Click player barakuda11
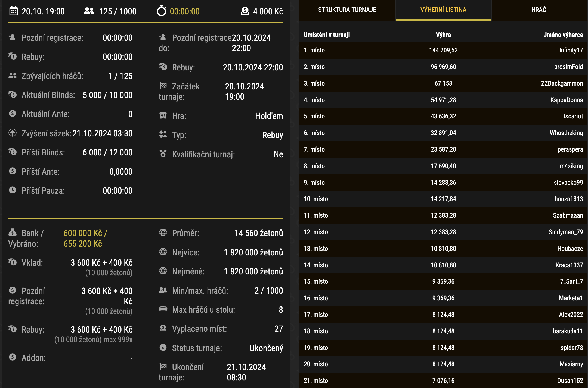The width and height of the screenshot is (588, 388). 568,331
